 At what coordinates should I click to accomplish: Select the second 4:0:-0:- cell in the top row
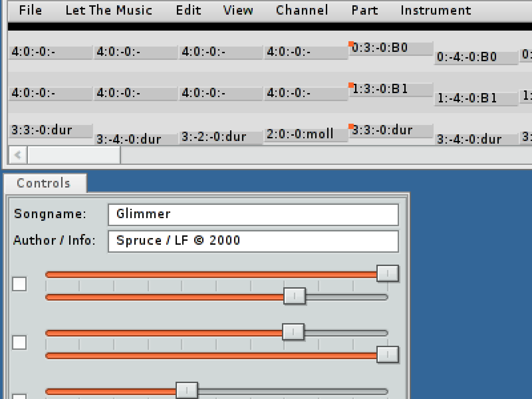(136, 52)
